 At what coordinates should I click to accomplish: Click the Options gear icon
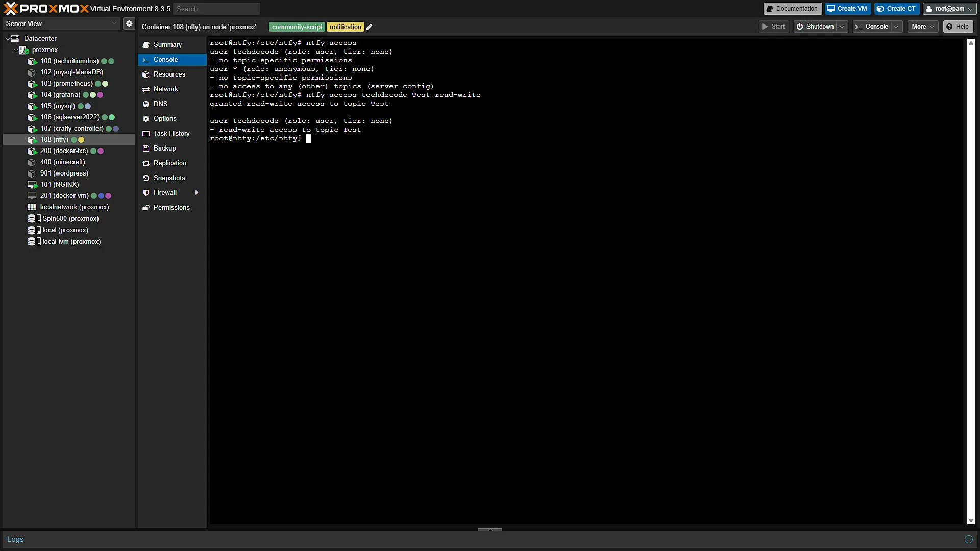coord(146,119)
